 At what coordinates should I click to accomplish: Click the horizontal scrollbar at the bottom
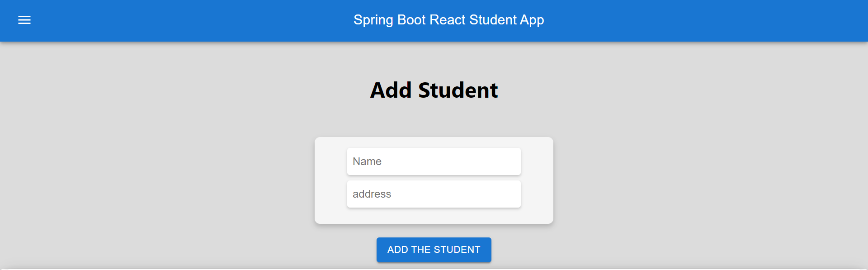click(434, 267)
